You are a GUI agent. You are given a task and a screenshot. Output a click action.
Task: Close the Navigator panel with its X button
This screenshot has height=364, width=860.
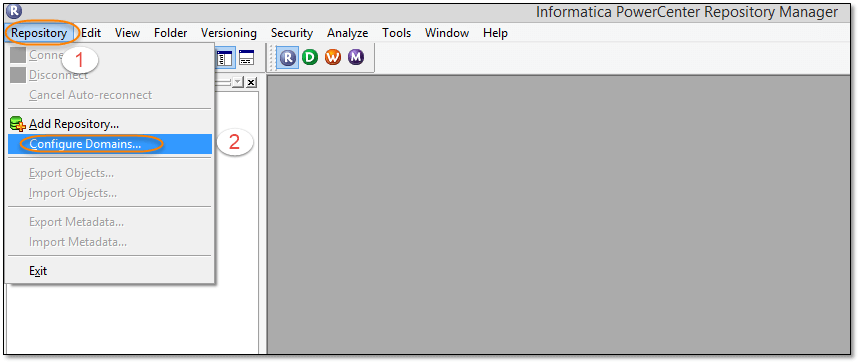tap(251, 82)
